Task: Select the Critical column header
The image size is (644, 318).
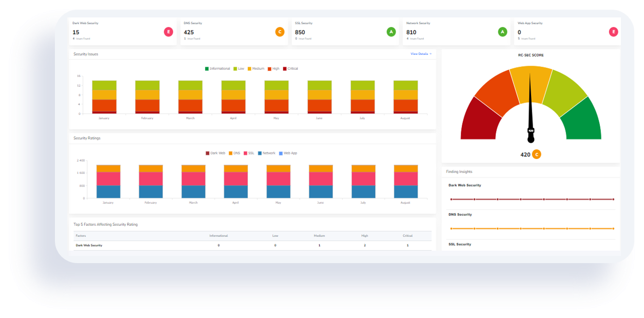Action: coord(407,235)
